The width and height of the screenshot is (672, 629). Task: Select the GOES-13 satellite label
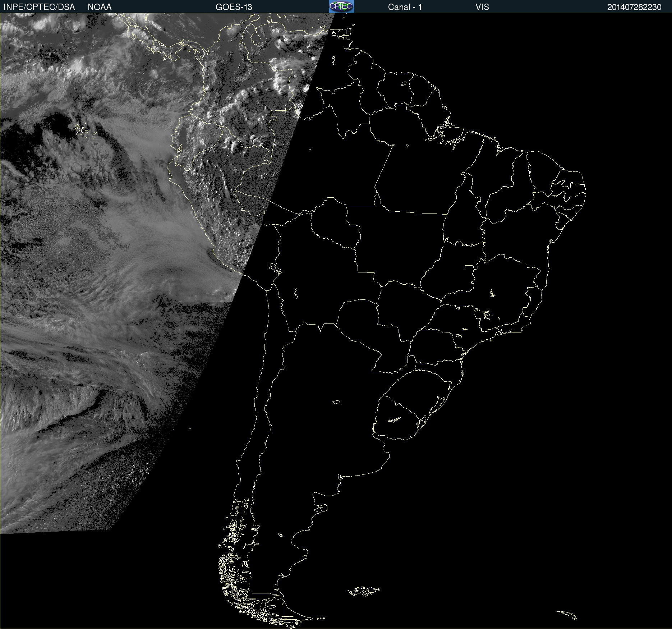click(x=234, y=7)
